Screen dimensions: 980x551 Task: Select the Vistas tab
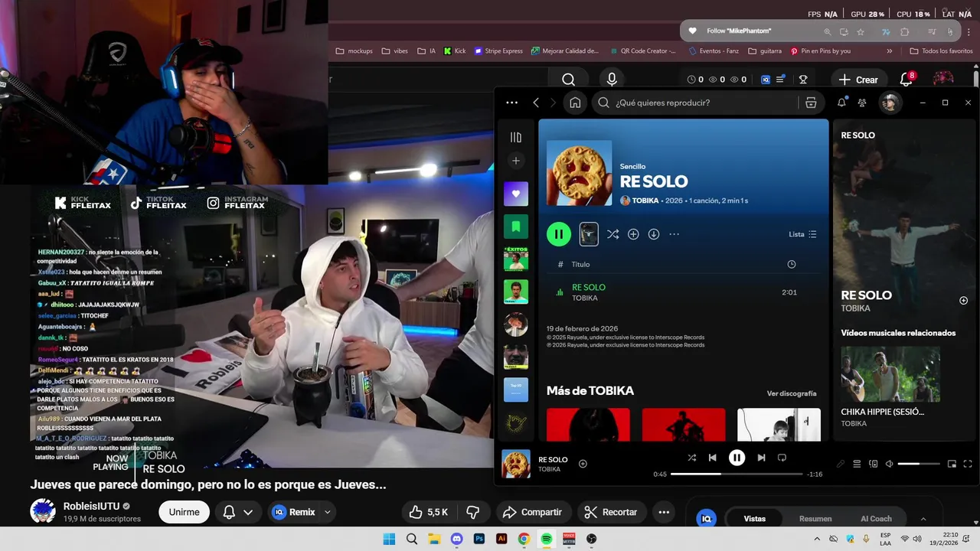[754, 518]
